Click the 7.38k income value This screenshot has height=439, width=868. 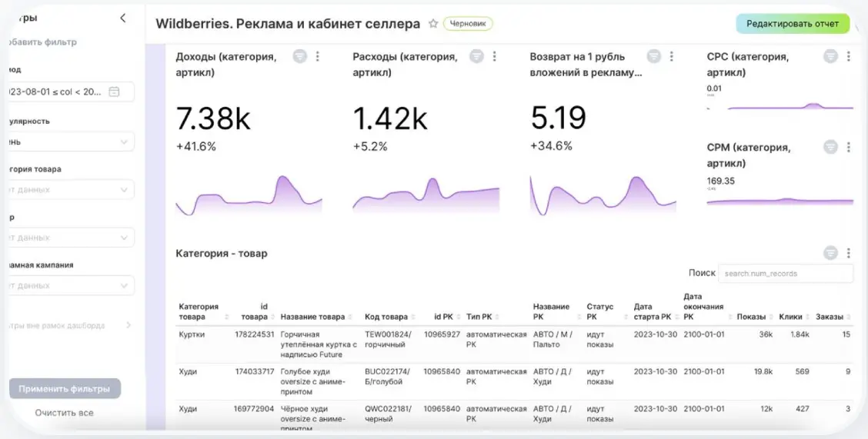click(213, 118)
